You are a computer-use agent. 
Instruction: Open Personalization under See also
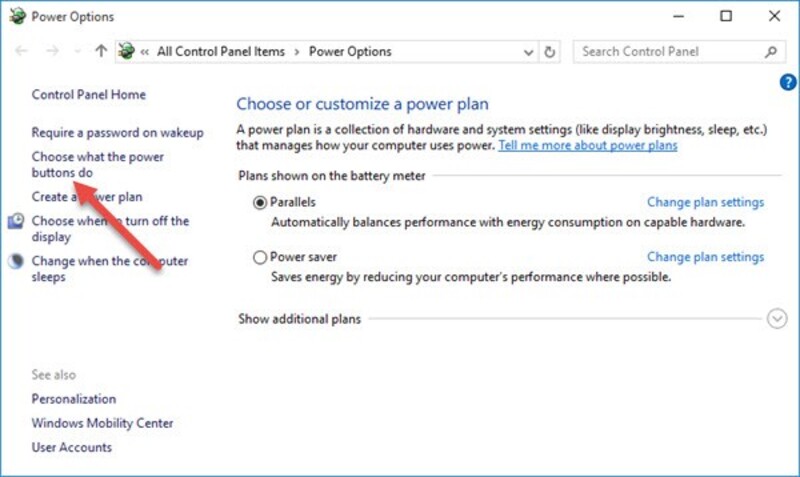[x=74, y=399]
